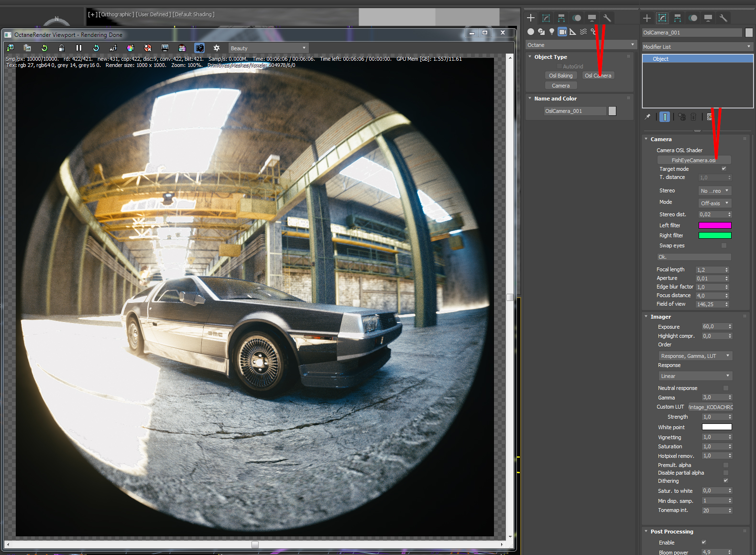
Task: Open the Off-axis Mode dropdown
Action: point(715,203)
